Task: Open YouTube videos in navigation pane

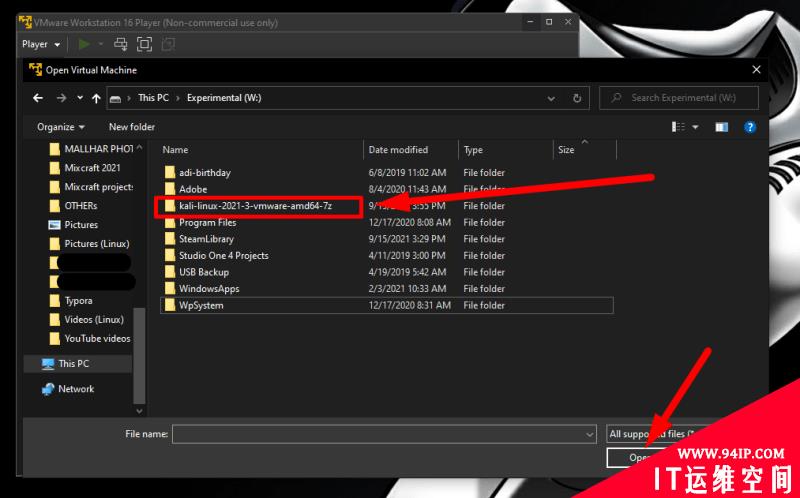Action: tap(97, 338)
